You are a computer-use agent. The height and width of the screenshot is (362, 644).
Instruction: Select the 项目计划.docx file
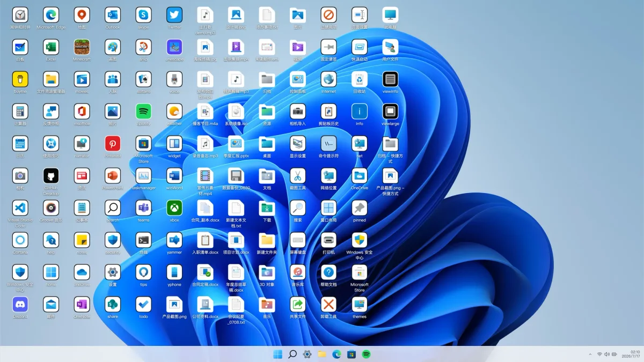tap(236, 240)
